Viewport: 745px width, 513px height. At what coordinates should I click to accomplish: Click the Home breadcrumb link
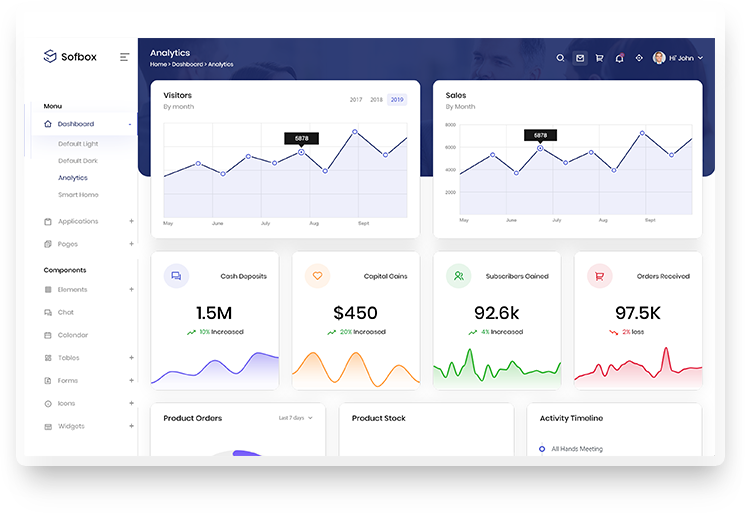tap(158, 65)
